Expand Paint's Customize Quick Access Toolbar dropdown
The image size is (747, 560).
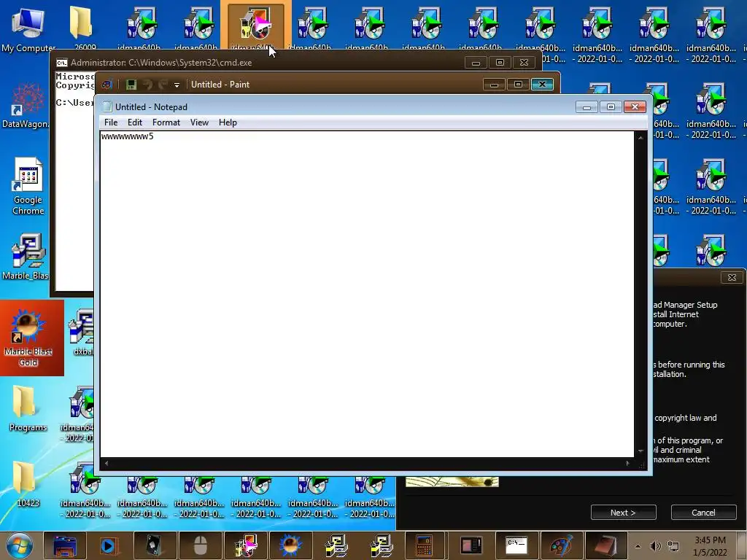(177, 85)
